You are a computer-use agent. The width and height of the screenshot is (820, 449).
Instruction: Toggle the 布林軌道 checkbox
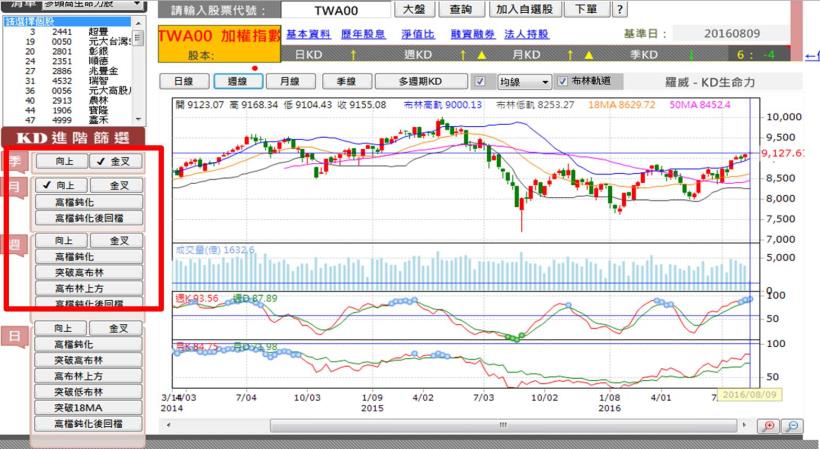click(563, 81)
